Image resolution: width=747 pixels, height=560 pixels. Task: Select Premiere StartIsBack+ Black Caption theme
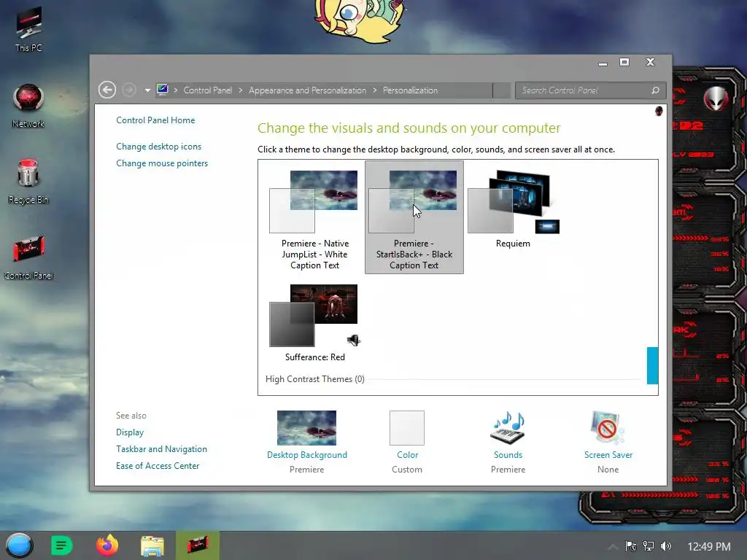tap(414, 217)
